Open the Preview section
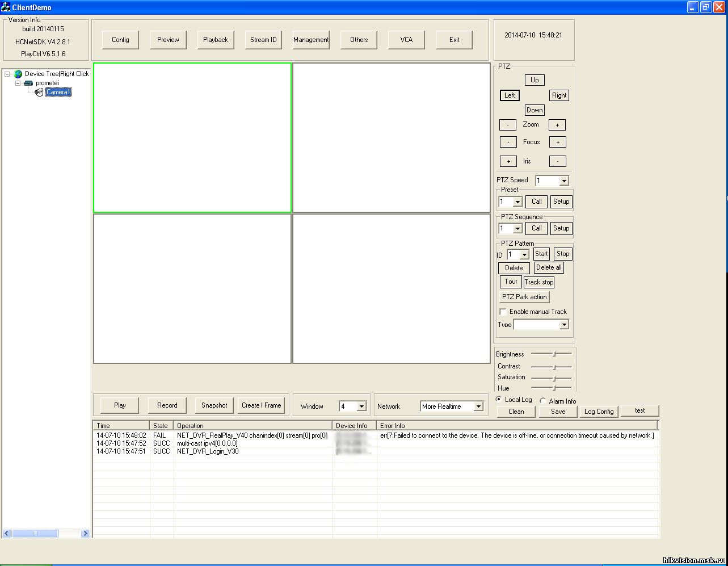This screenshot has height=566, width=728. coord(168,40)
